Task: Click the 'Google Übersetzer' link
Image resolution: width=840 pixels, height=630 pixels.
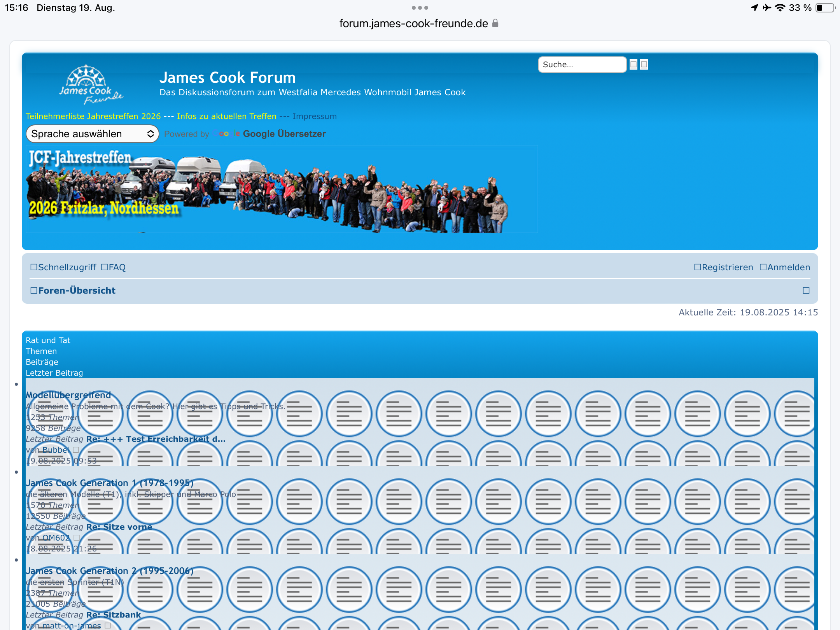Action: point(284,134)
